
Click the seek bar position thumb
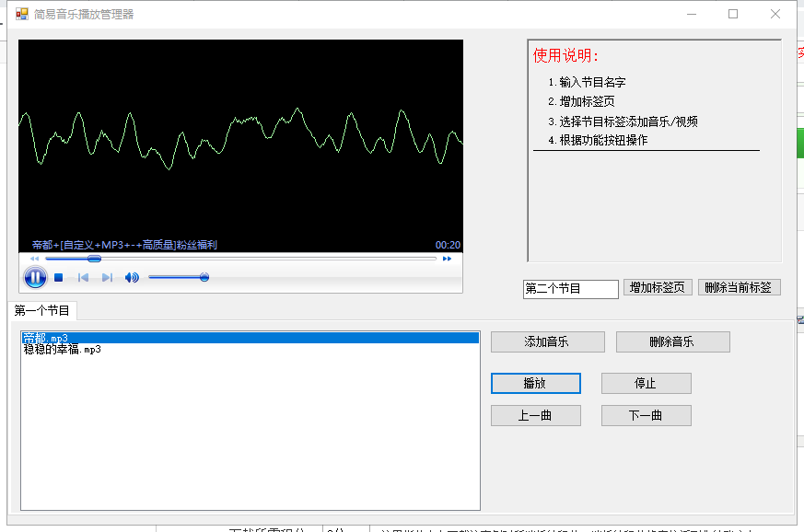94,259
